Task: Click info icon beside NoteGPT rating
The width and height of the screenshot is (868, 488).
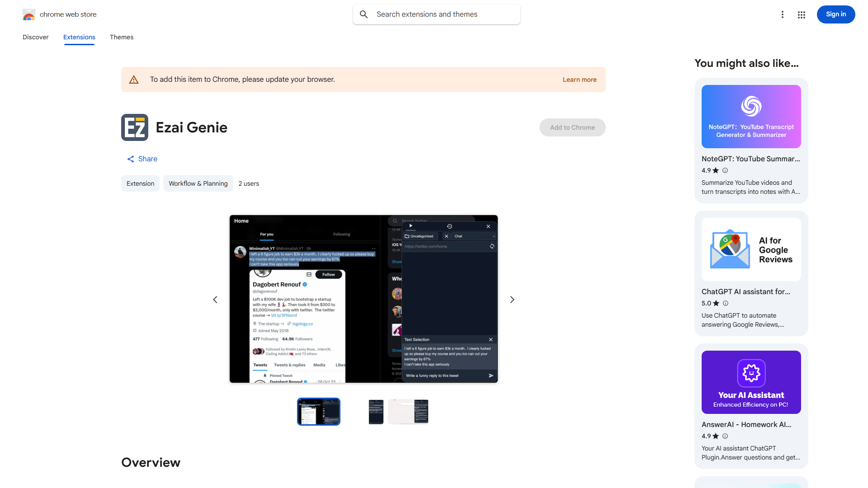Action: 725,170
